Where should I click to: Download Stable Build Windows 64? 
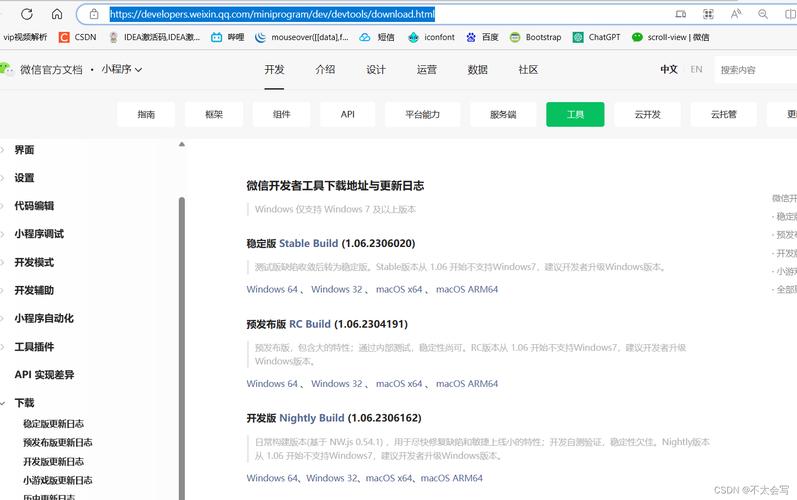point(272,289)
